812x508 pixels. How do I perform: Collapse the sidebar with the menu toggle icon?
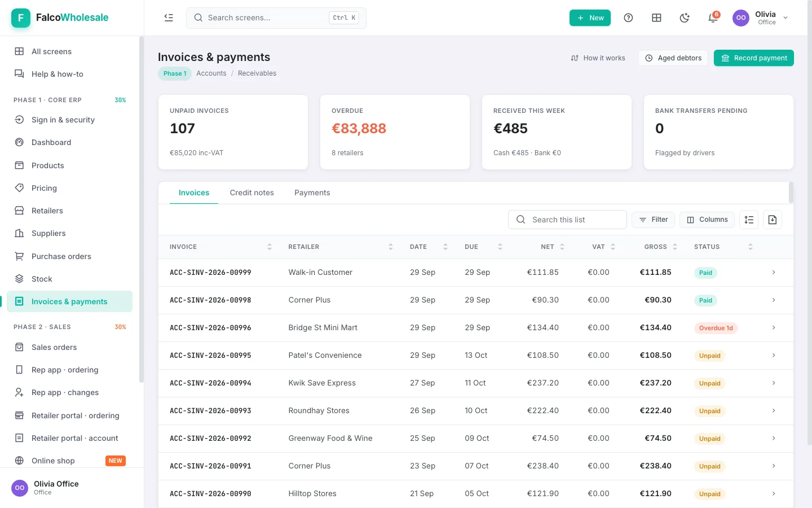(169, 17)
